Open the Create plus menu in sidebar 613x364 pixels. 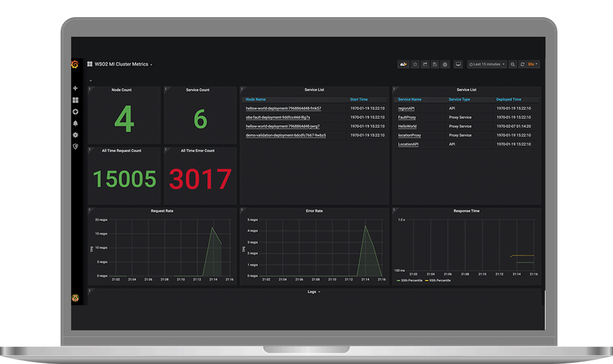point(75,88)
